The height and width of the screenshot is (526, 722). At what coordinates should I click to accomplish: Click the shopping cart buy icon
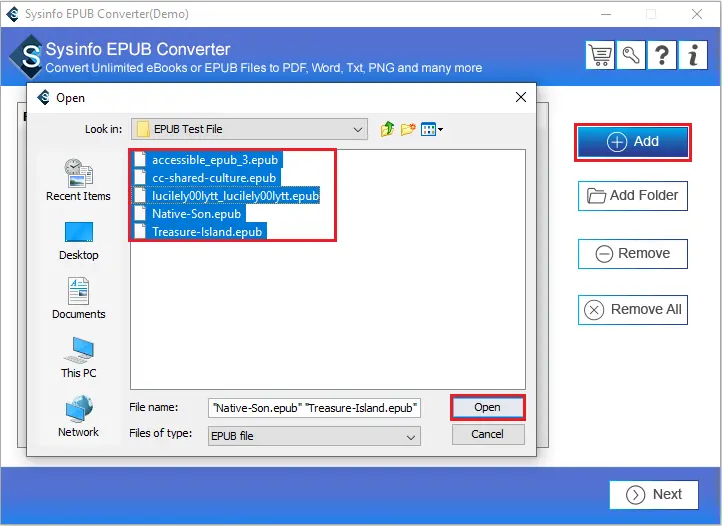(600, 55)
